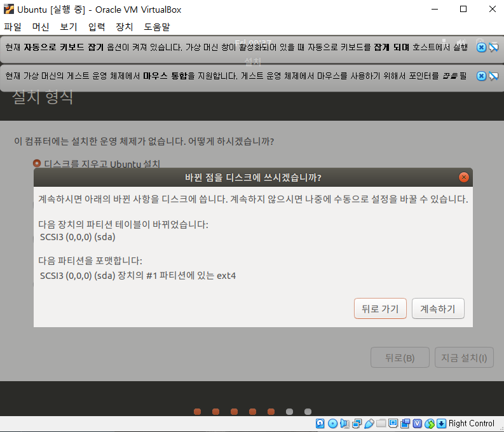Click the CPU virtualization status icon
The image size is (504, 432).
[417, 424]
